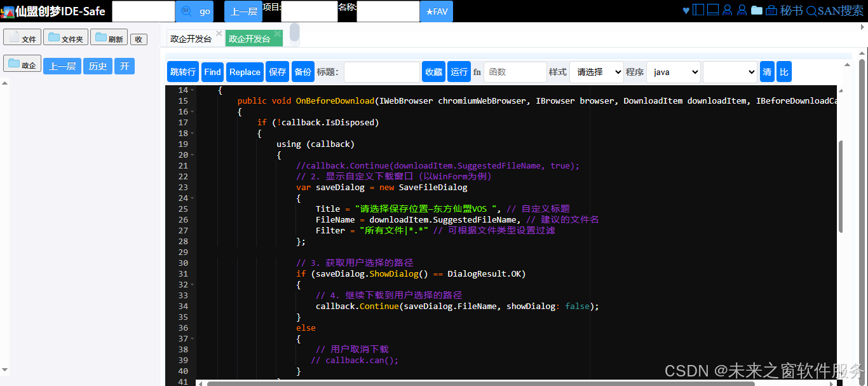Click the 备份 backup button
The height and width of the screenshot is (386, 868).
point(303,72)
